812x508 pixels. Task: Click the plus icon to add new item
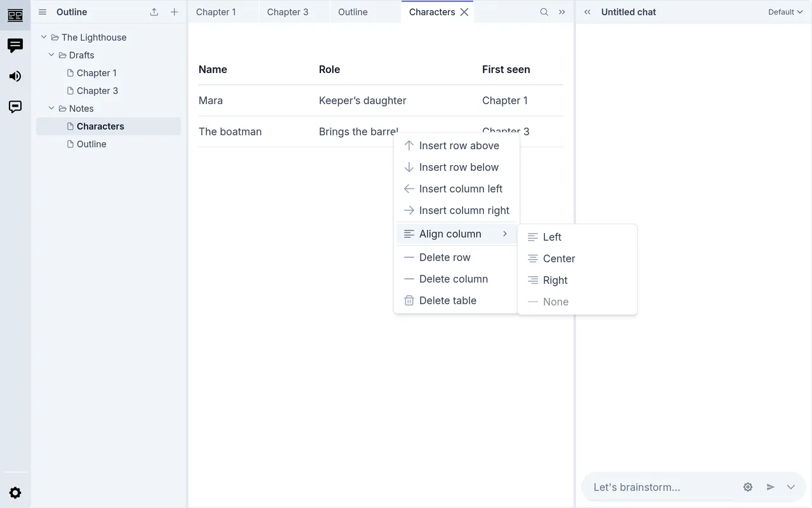tap(174, 12)
